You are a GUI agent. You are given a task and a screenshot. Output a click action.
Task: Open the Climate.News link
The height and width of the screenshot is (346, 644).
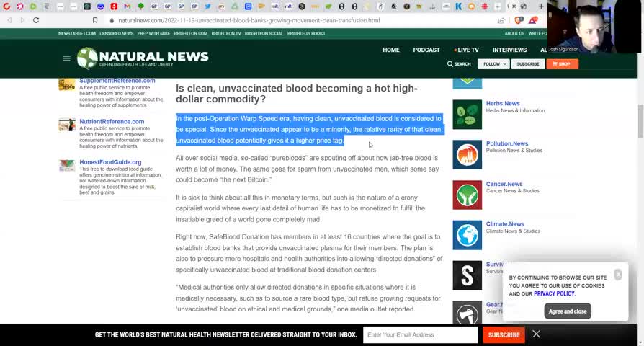505,224
